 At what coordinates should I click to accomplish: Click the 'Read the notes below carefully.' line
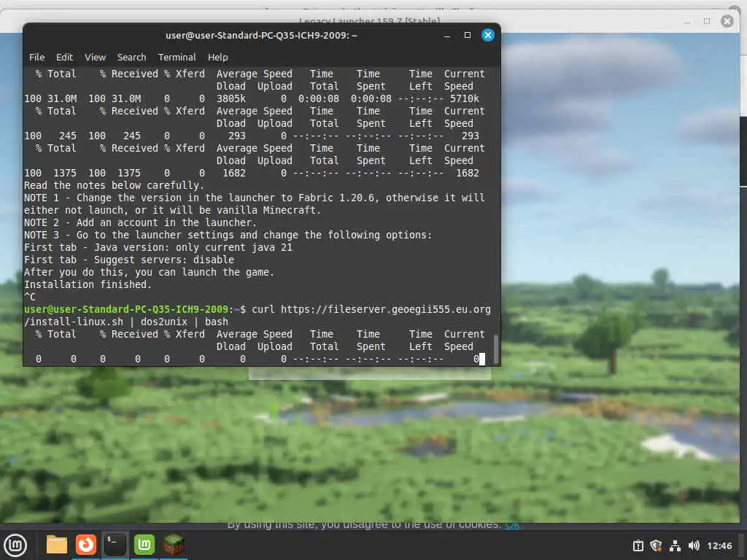point(114,185)
